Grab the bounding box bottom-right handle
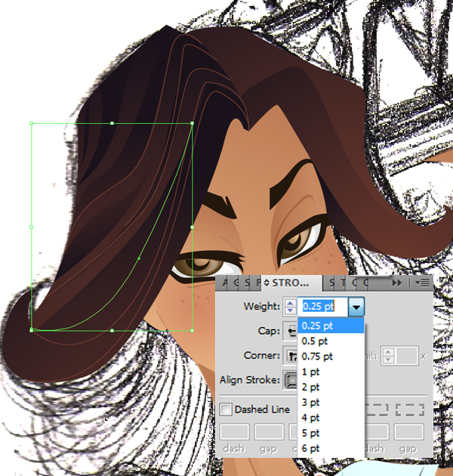The width and height of the screenshot is (453, 476). point(192,331)
